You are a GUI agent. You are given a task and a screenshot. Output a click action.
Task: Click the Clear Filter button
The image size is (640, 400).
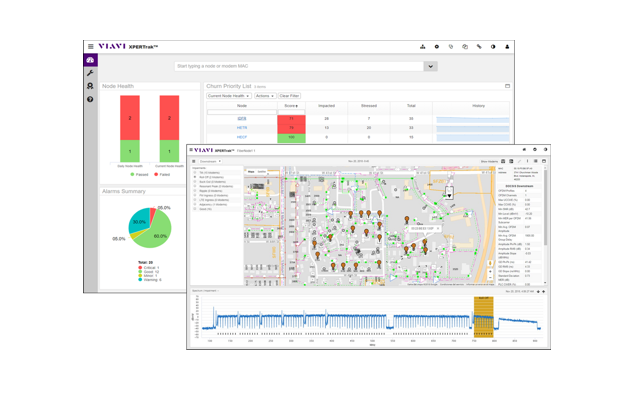click(x=289, y=96)
